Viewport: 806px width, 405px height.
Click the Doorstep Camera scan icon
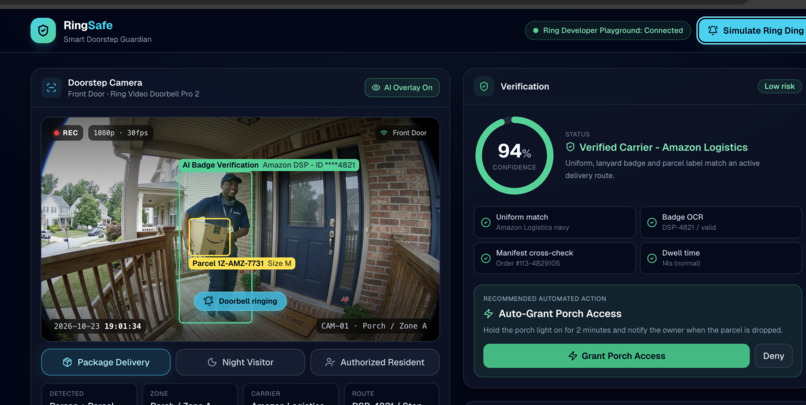pos(51,87)
